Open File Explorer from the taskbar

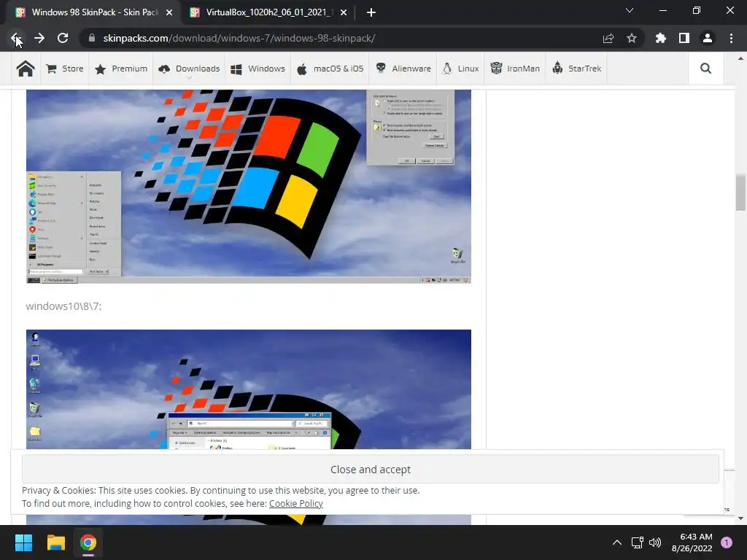point(55,542)
